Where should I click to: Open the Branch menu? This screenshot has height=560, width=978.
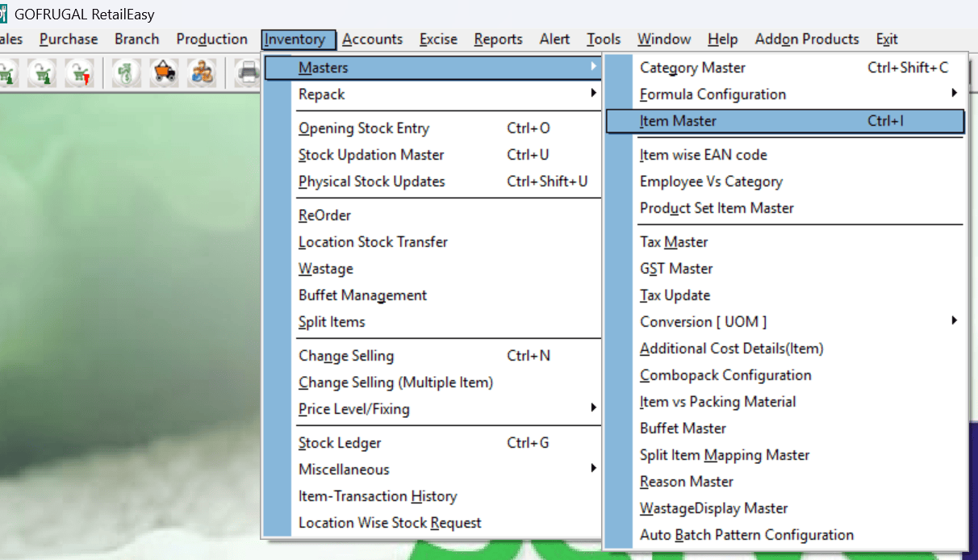coord(137,39)
